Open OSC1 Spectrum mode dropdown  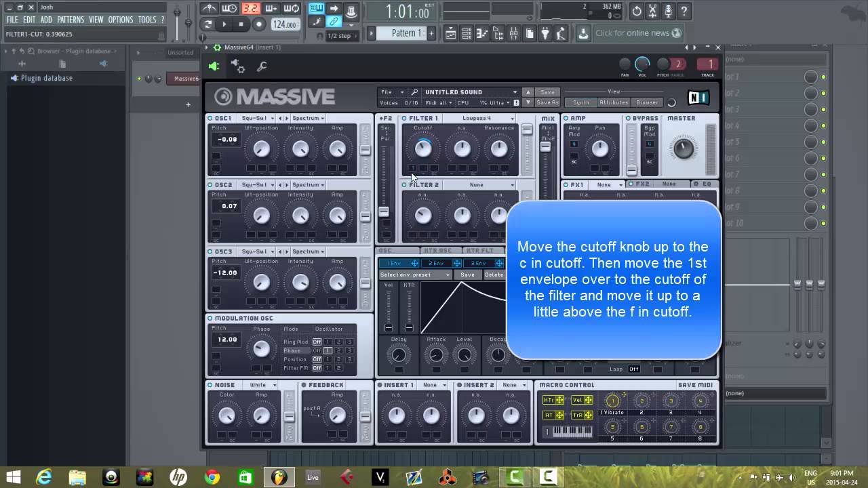tap(308, 118)
